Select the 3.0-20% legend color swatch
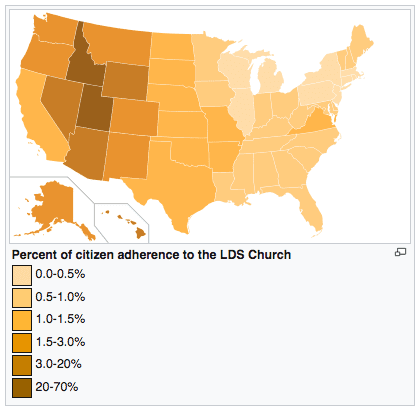This screenshot has height=411, width=420. [x=22, y=365]
